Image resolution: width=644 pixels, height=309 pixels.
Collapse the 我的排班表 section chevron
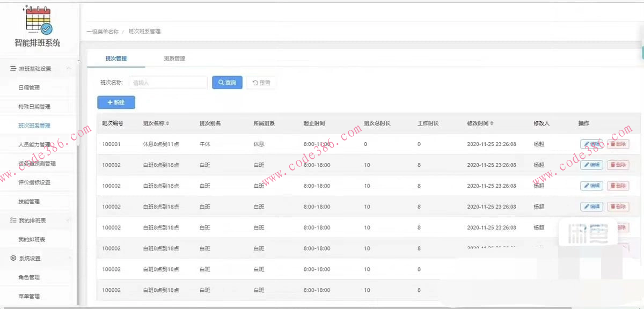68,220
